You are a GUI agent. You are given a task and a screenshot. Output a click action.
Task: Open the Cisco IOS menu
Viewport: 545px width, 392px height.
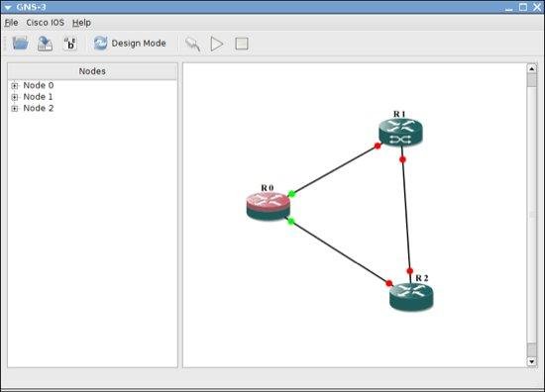tap(46, 23)
